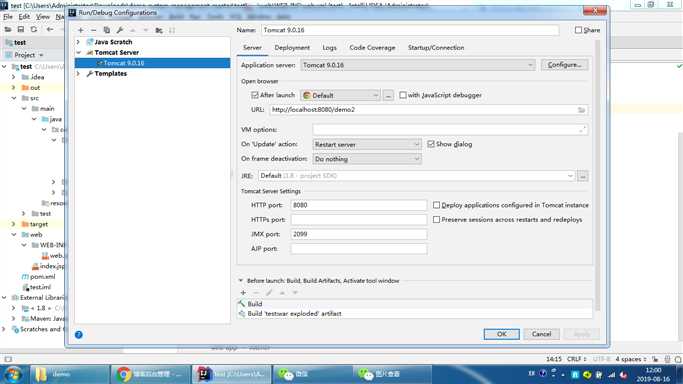Open file icon in main IDE toolbar

click(x=8, y=29)
